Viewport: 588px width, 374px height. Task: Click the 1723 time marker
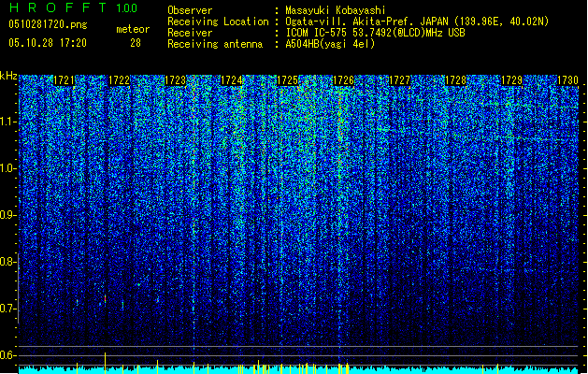[176, 80]
